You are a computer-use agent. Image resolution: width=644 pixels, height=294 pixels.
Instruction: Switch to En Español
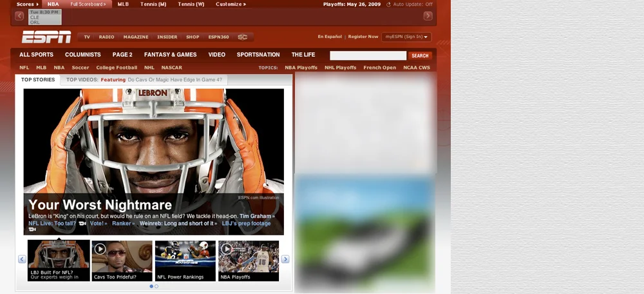(x=330, y=37)
